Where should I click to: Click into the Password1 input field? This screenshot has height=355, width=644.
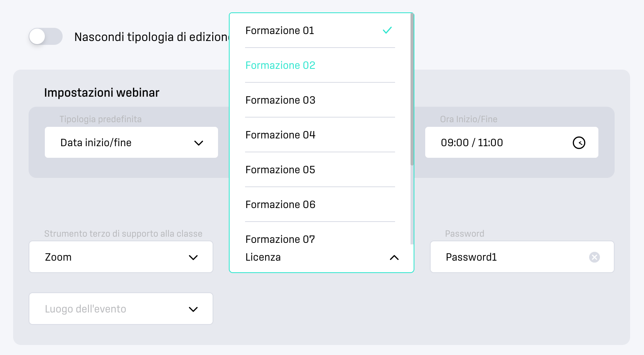point(522,257)
